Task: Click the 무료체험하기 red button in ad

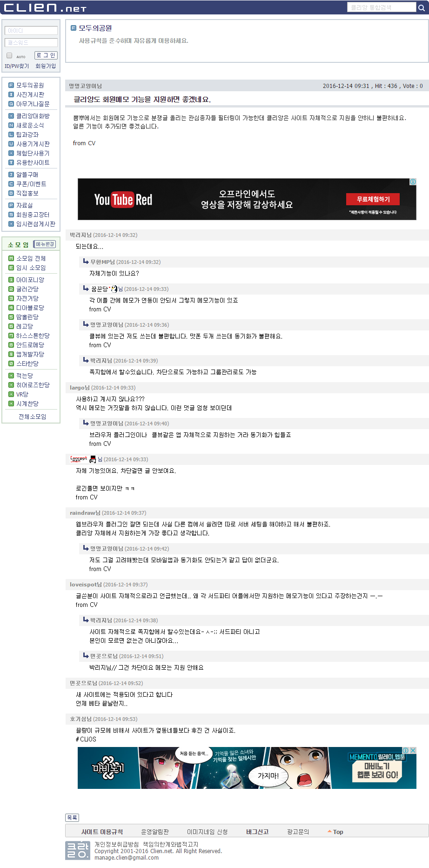Action: point(373,199)
